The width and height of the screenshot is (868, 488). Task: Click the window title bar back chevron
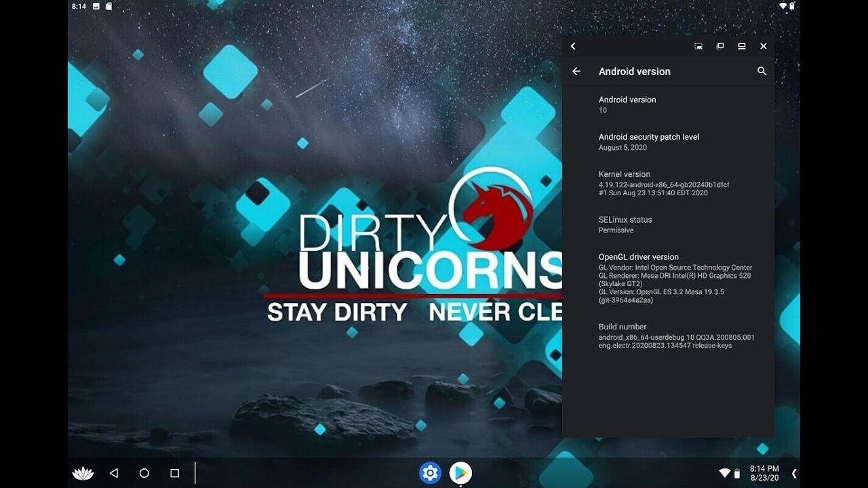point(573,46)
